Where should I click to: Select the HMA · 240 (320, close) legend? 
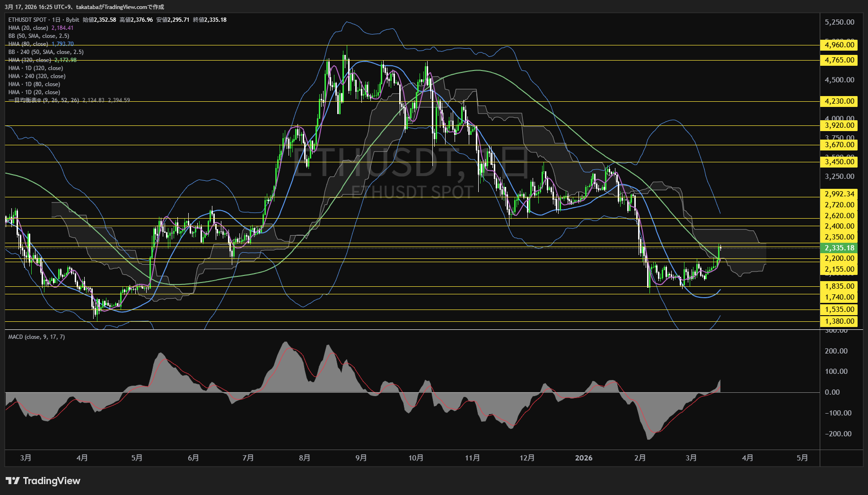pyautogui.click(x=37, y=76)
